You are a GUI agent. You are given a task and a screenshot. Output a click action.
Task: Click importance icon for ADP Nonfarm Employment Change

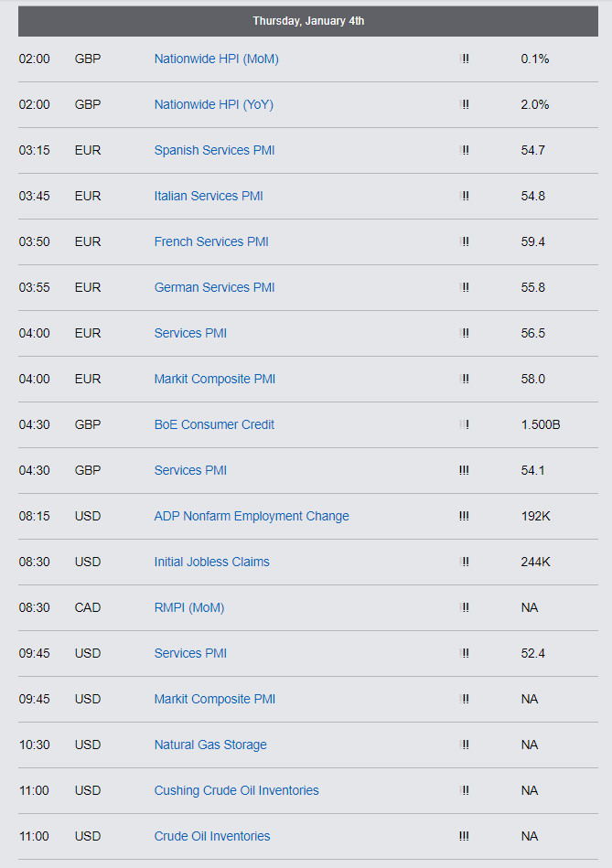[x=465, y=516]
